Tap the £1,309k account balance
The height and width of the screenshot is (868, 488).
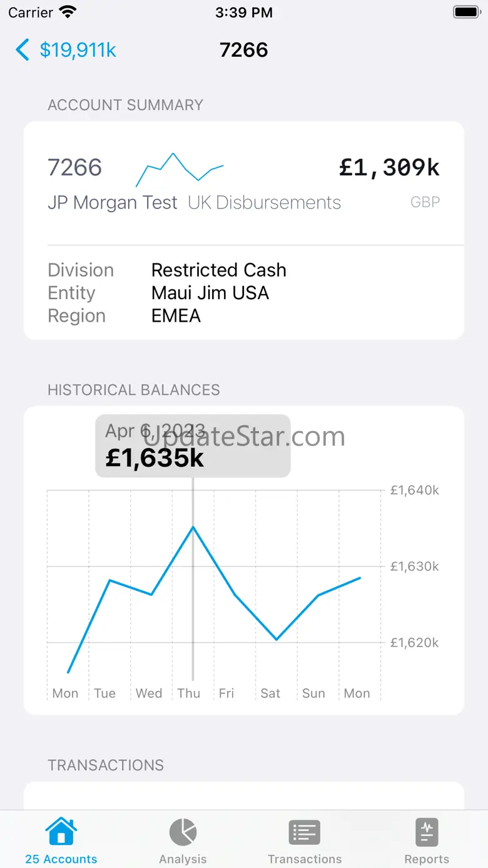pyautogui.click(x=389, y=168)
